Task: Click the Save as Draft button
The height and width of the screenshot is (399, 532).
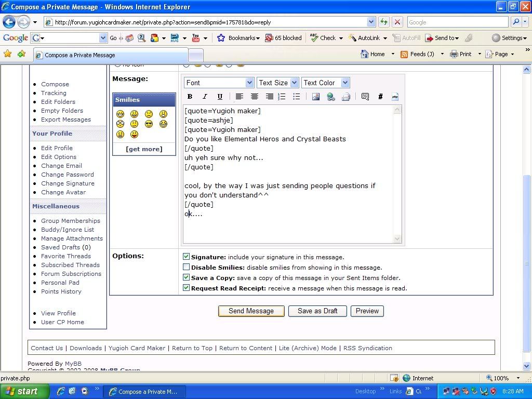Action: coord(317,311)
